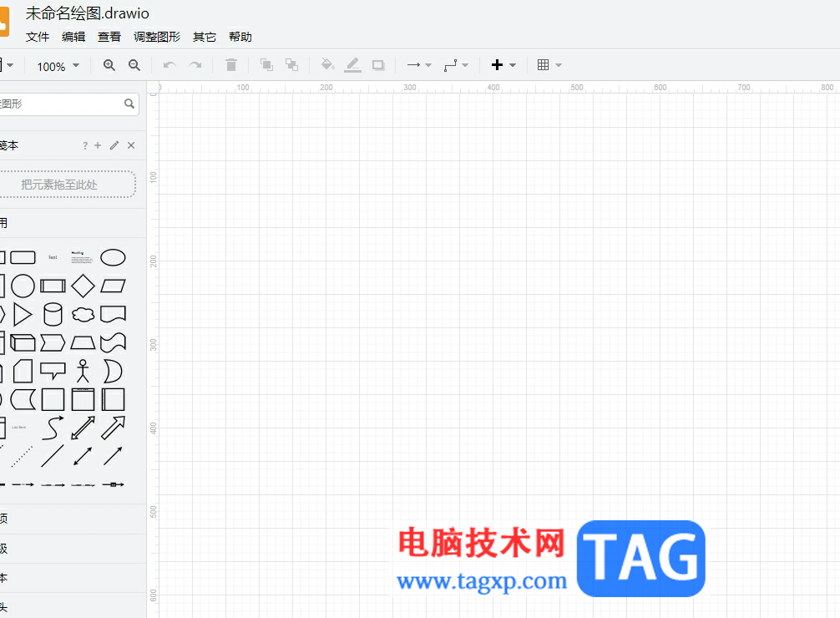Viewport: 840px width, 618px height.
Task: Open the 100% zoom level dropdown
Action: [x=58, y=66]
